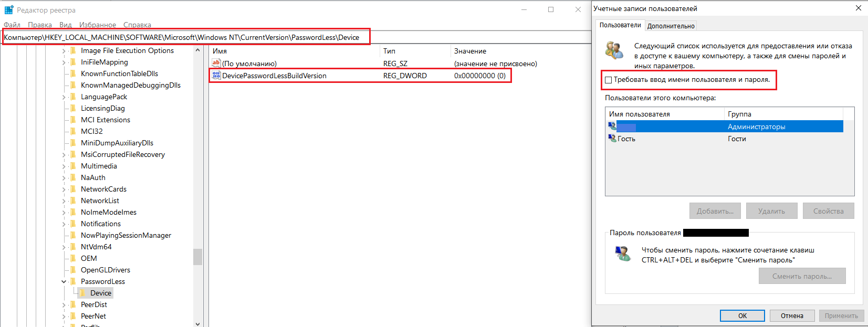The height and width of the screenshot is (327, 868).
Task: Click the Имя пользователя column header
Action: coord(665,114)
